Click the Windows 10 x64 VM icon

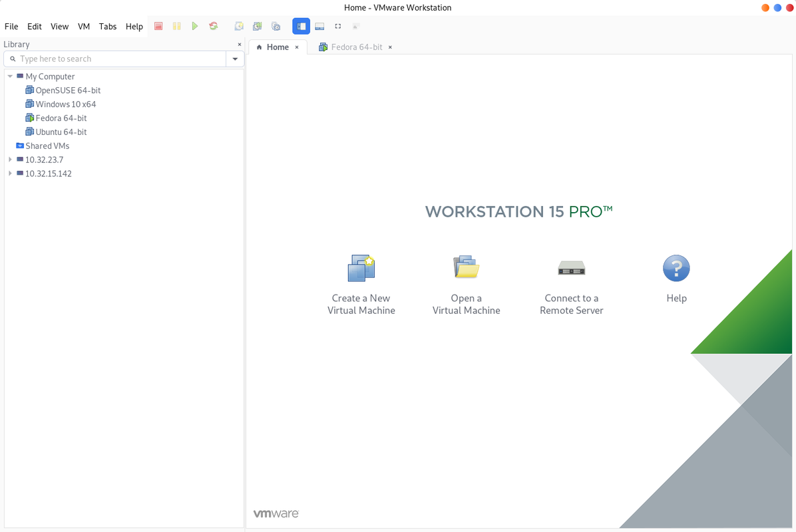pyautogui.click(x=29, y=104)
